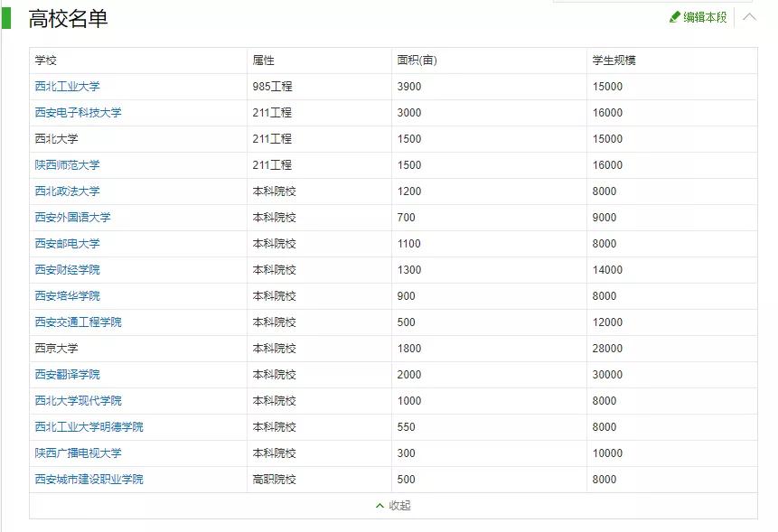The height and width of the screenshot is (532, 778).
Task: Follow the 西安培华学院 link
Action: (x=68, y=296)
